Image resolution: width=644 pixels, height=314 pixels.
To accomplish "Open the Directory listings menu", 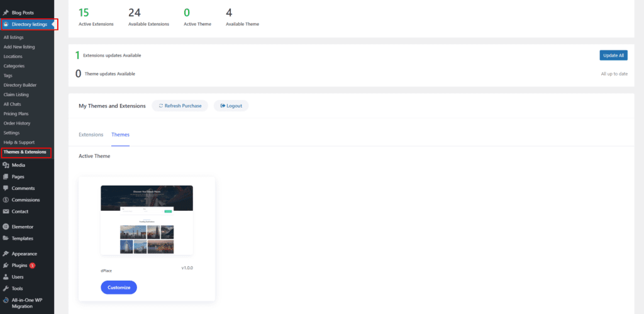I will point(29,25).
